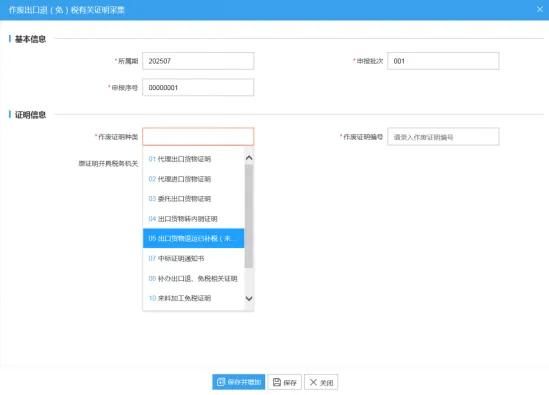Select option 01 代理出口货物证明
The image size is (549, 395).
coord(193,159)
